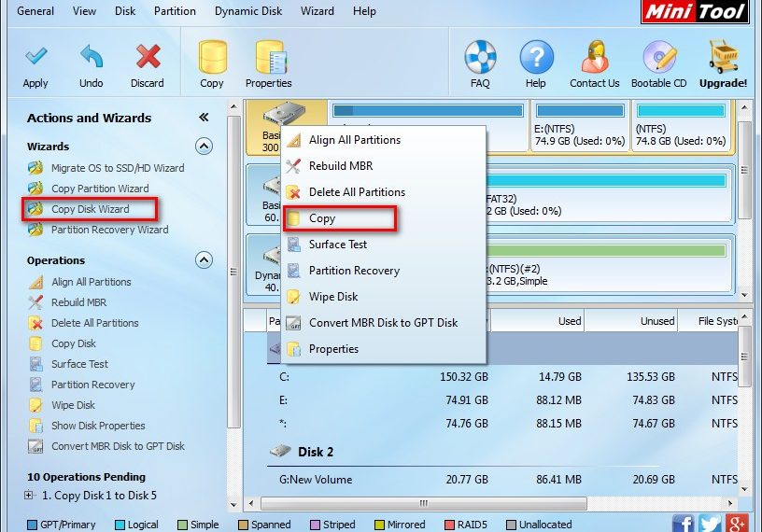This screenshot has height=532, width=762.
Task: Collapse the Wizards section chevron
Action: pyautogui.click(x=205, y=146)
